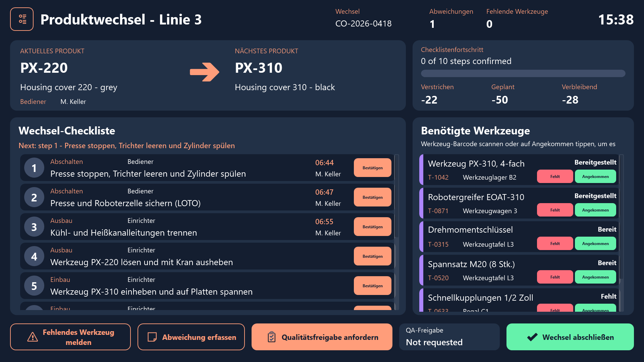Click location Werkzeugwagen 3
Screen dimensions: 644x362
490,211
